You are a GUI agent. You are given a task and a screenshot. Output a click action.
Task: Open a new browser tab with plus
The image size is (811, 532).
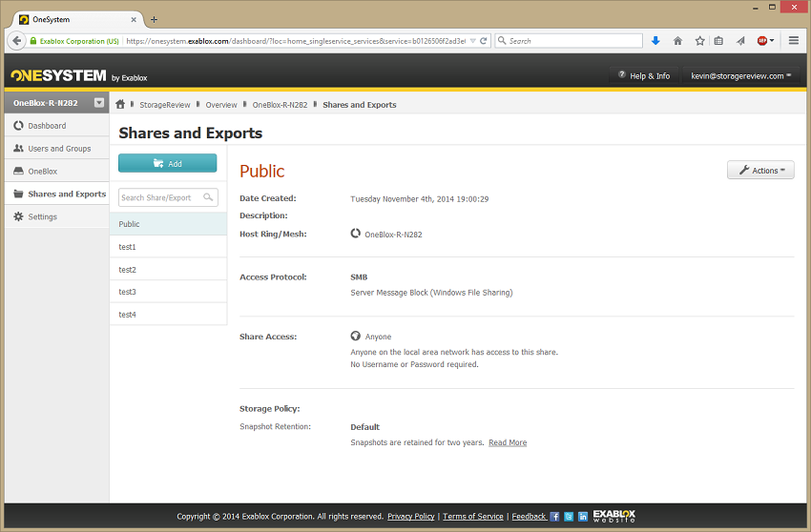[x=154, y=20]
